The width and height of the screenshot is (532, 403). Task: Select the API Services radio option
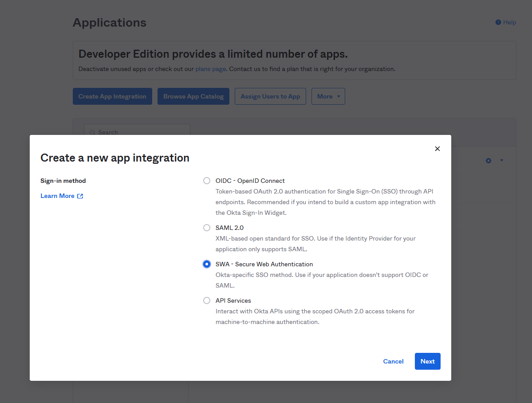pos(207,300)
